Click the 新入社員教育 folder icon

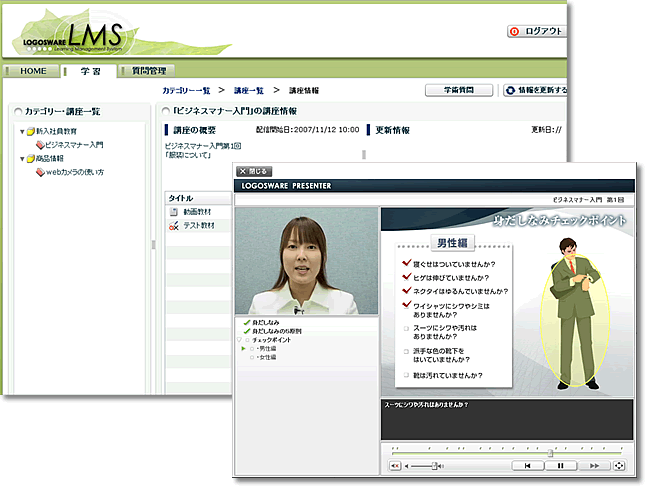point(31,132)
